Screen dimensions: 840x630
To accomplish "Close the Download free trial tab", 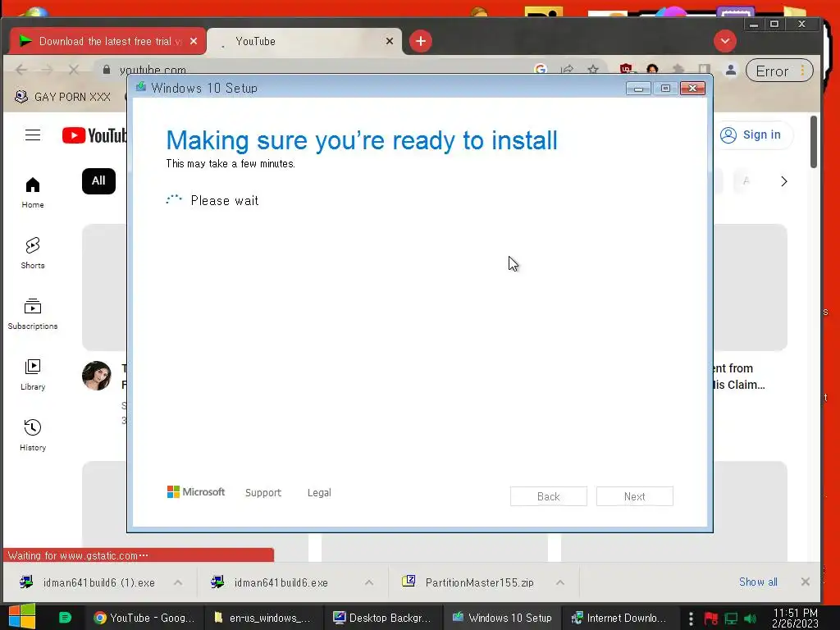I will [x=194, y=41].
